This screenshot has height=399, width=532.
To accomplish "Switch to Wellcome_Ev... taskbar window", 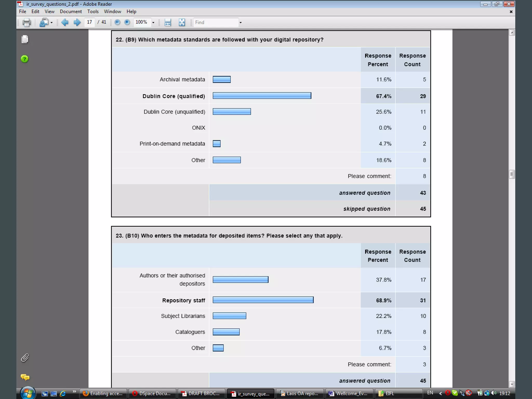I will [349, 393].
